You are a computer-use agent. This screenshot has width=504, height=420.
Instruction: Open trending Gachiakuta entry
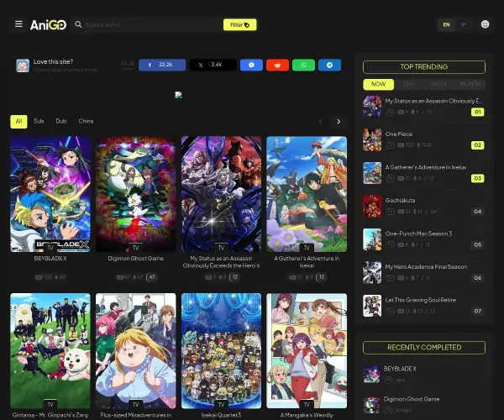[x=400, y=200]
